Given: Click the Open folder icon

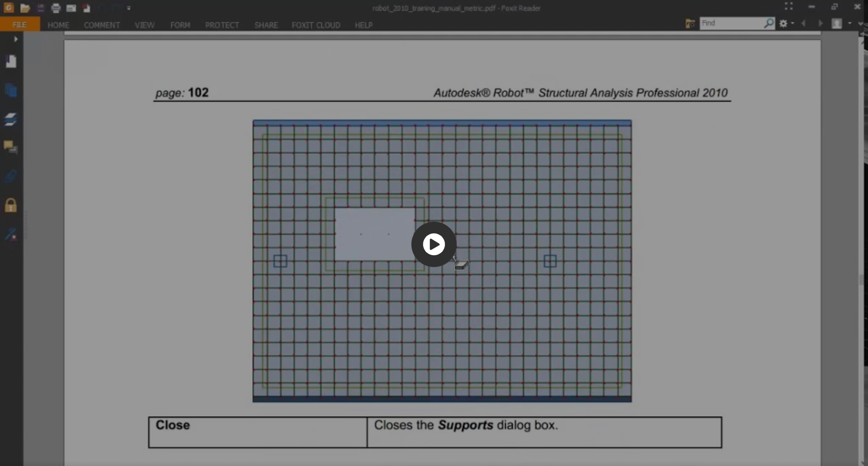Looking at the screenshot, I should pyautogui.click(x=25, y=8).
